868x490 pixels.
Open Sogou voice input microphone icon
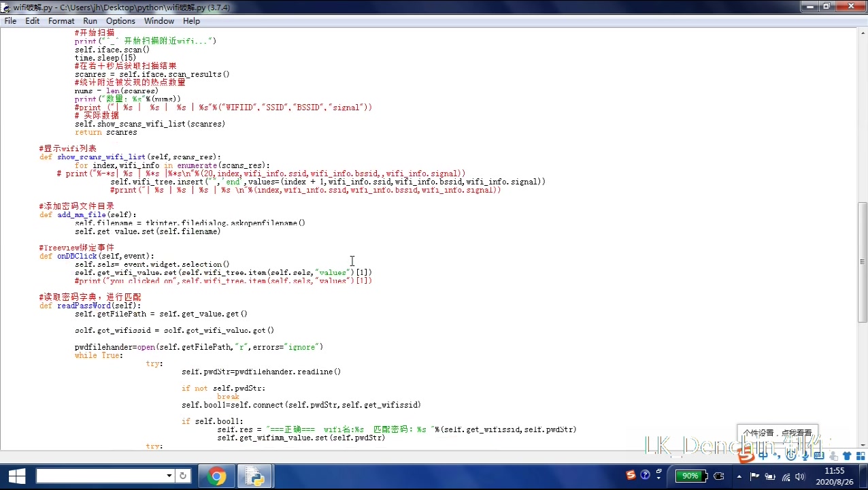click(x=805, y=456)
